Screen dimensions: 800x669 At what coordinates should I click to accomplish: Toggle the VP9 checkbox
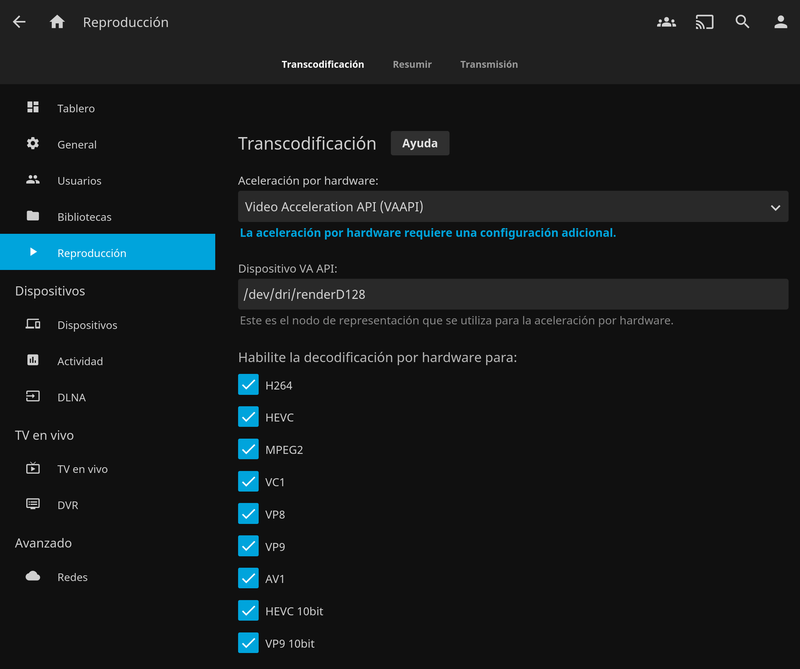(248, 546)
